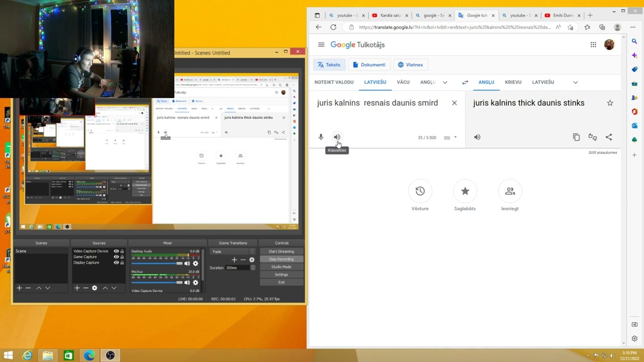The width and height of the screenshot is (644, 362).
Task: Click the listen speaker icon under source text
Action: pos(337,137)
